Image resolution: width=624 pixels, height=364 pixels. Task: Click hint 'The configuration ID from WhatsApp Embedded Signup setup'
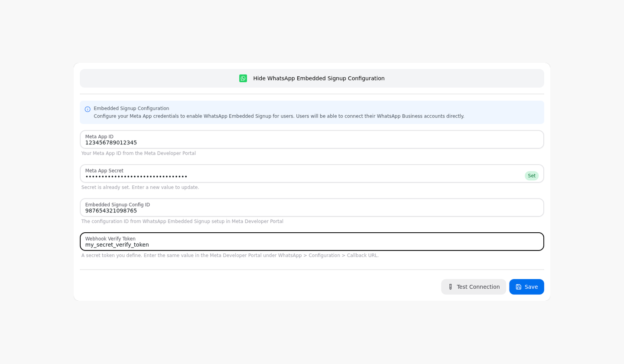pos(153,221)
